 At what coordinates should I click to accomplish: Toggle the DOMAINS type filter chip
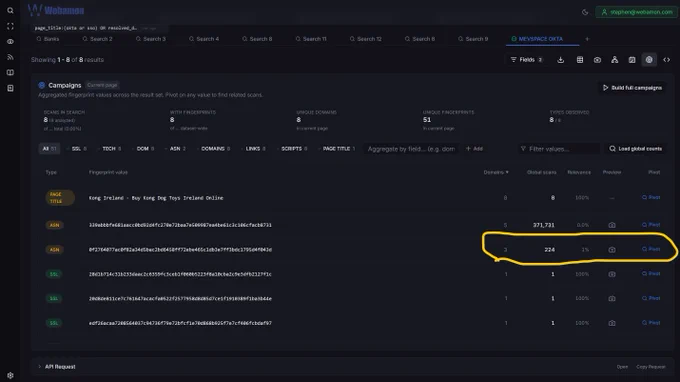pos(213,149)
